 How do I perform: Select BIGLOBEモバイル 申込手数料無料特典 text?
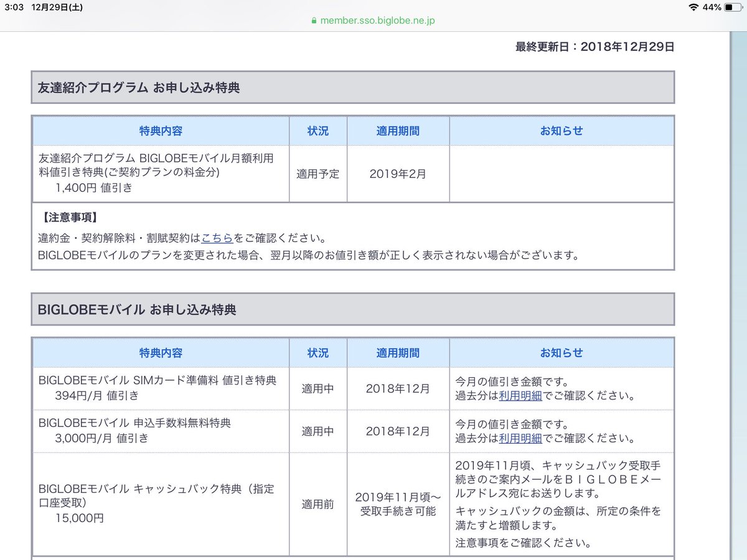coord(134,423)
